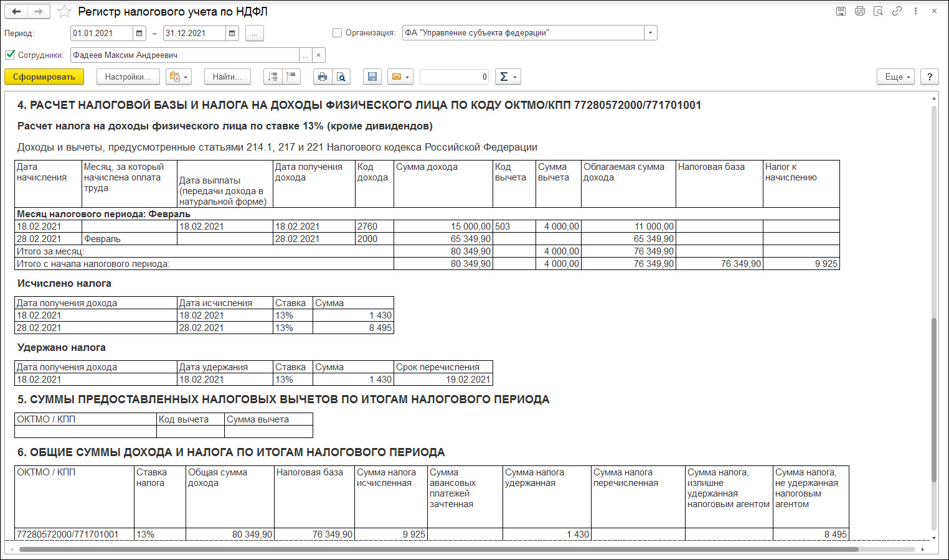Preview icon in title bar
Screen dimensions: 949x560
[878, 11]
